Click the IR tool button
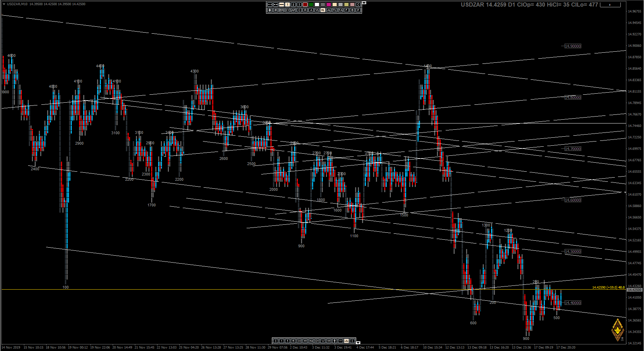 (x=276, y=10)
